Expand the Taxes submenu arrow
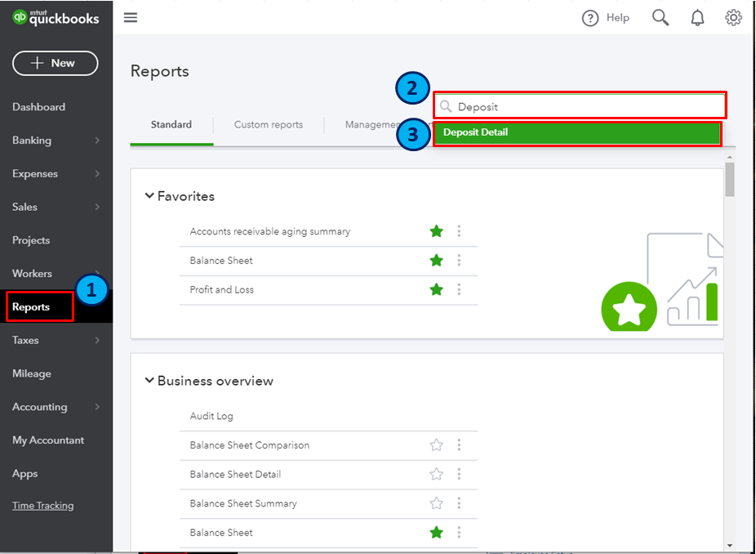Image resolution: width=756 pixels, height=554 pixels. (97, 340)
